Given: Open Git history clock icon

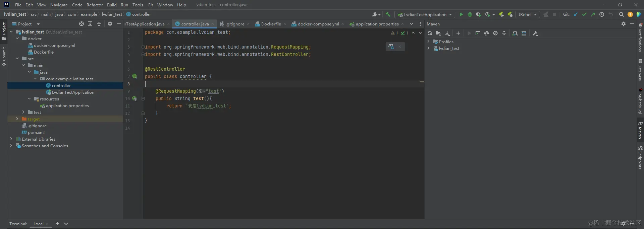Looking at the screenshot, I should pos(602,14).
